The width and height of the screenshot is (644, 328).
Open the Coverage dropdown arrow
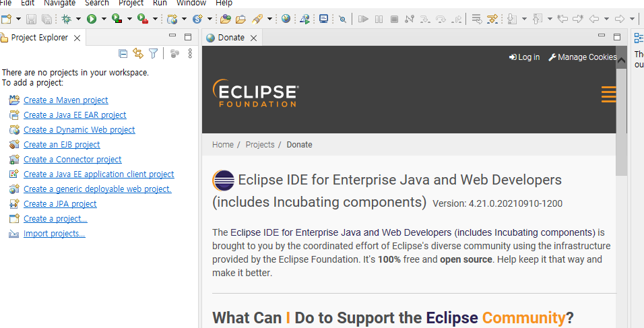pyautogui.click(x=129, y=19)
